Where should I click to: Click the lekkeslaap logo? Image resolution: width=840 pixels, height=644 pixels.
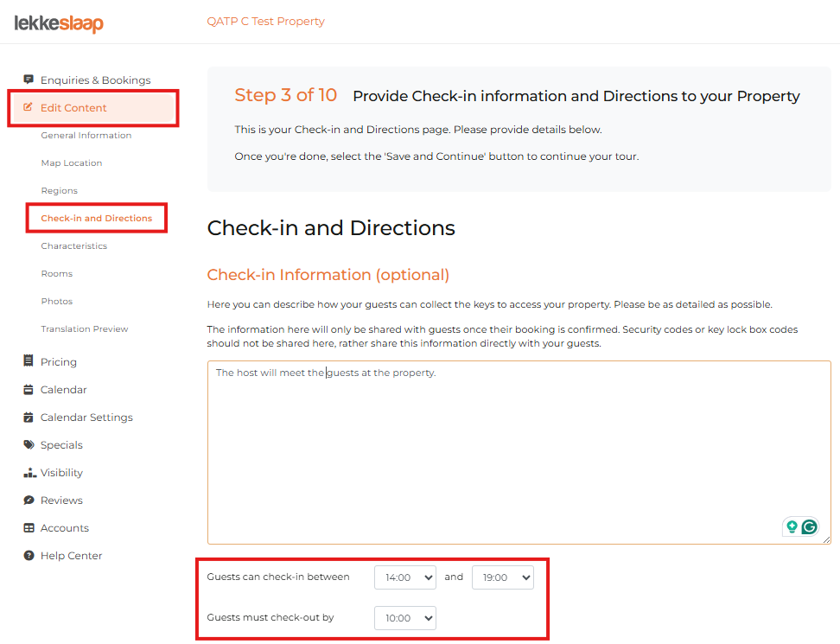(59, 23)
